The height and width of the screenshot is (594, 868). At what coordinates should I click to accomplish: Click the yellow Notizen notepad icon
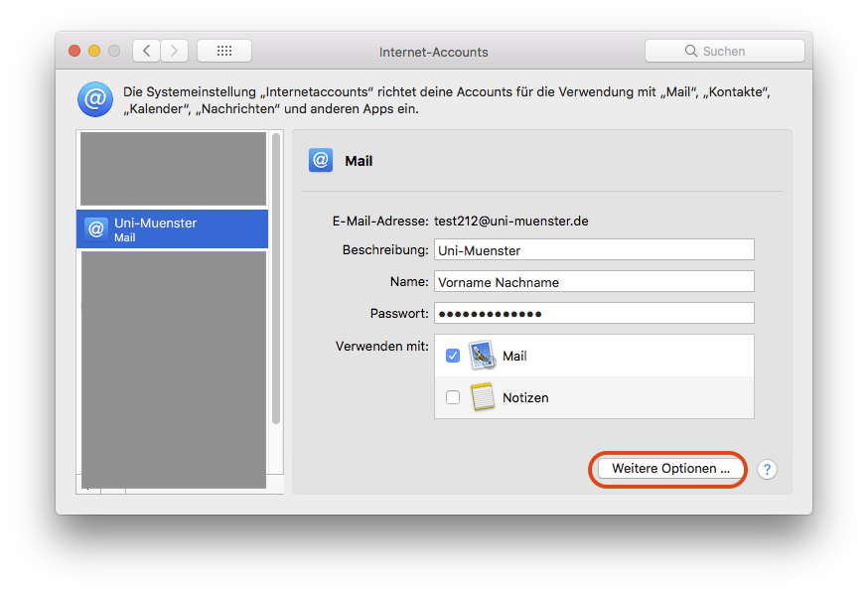(482, 397)
